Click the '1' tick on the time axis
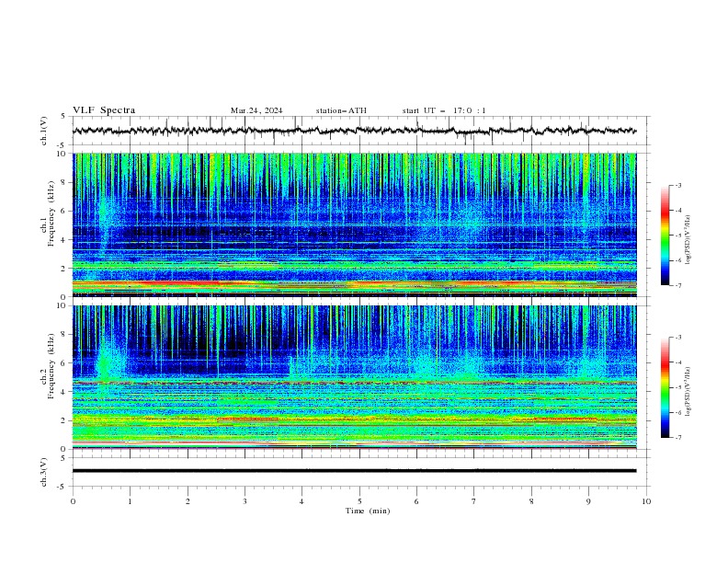The height and width of the screenshot is (563, 728). click(x=130, y=501)
